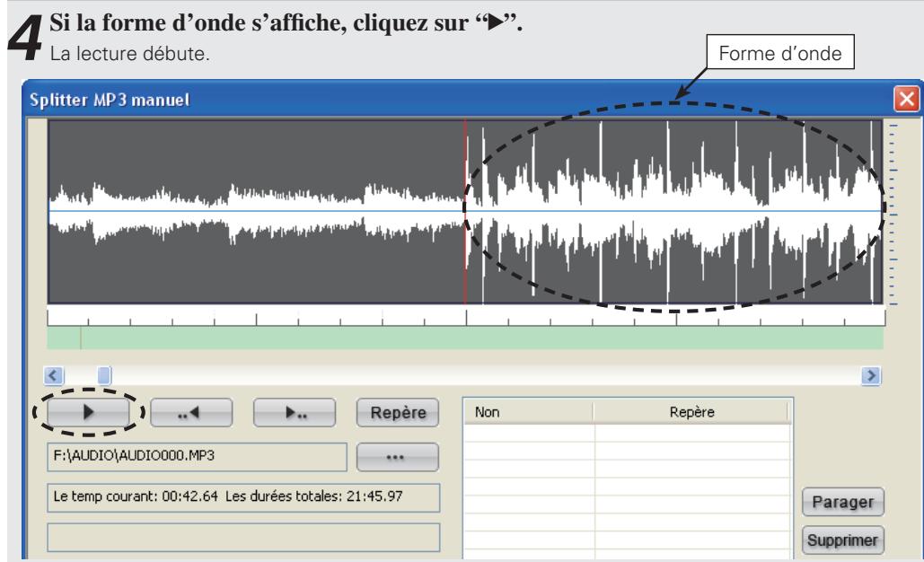The image size is (924, 562).
Task: Click the empty status field under the time display
Action: point(243,537)
